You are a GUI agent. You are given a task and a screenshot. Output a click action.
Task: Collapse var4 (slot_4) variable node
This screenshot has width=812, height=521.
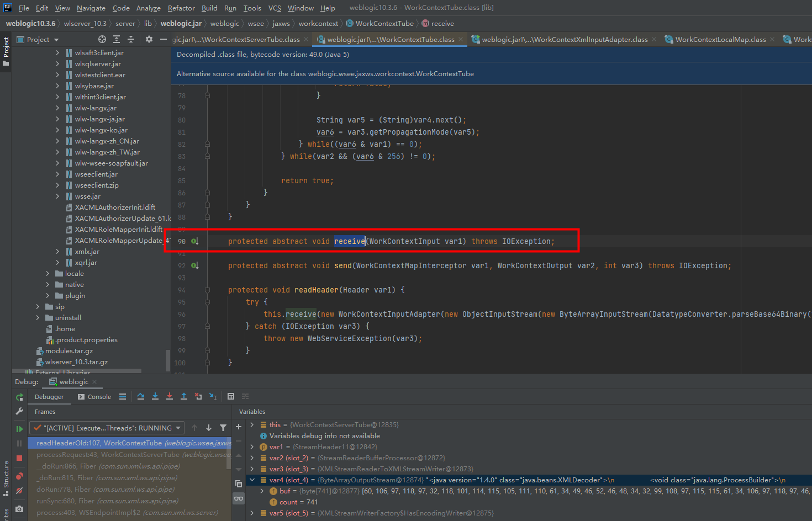[x=252, y=480]
